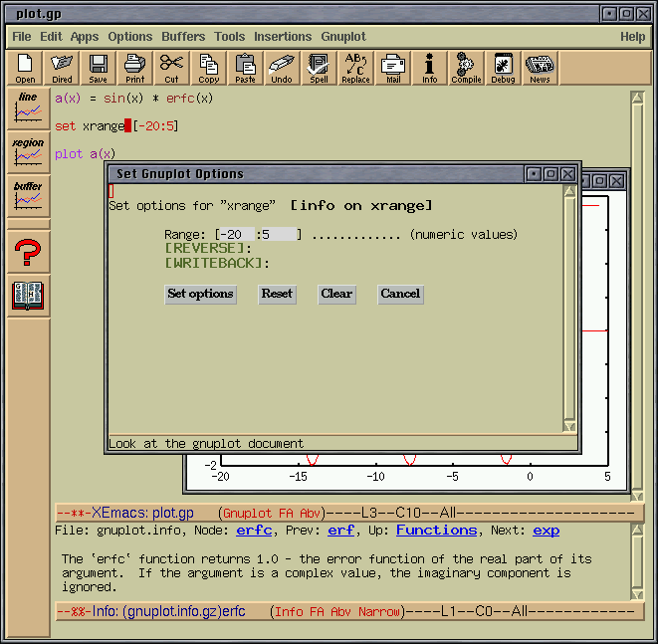The height and width of the screenshot is (644, 658).
Task: Open the Insertions menu
Action: click(x=283, y=37)
